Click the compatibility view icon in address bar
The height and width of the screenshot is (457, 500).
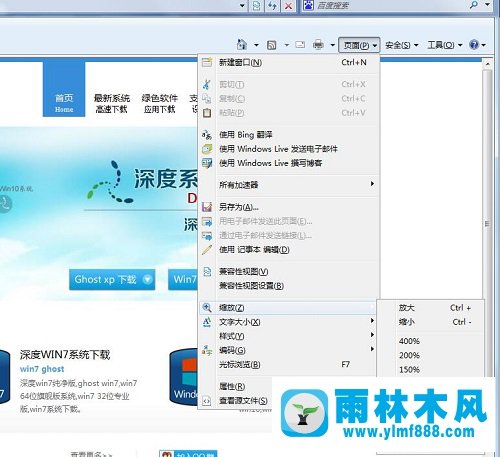click(256, 6)
